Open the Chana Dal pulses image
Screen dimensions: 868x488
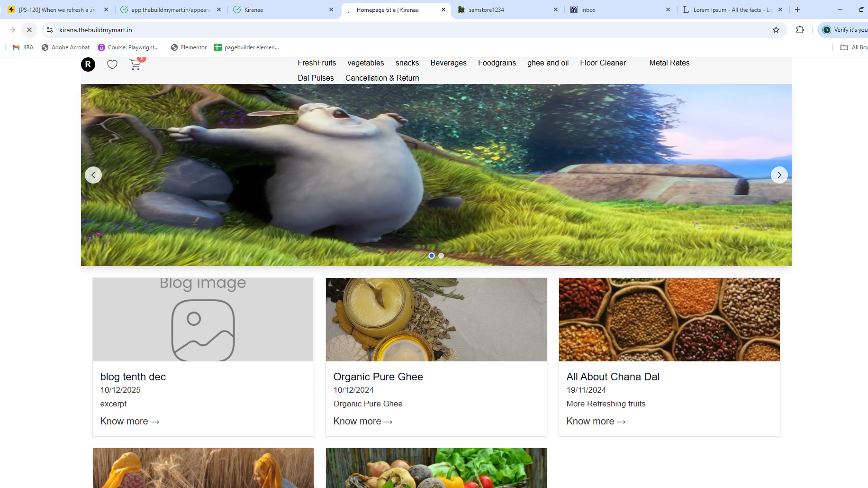(x=669, y=320)
